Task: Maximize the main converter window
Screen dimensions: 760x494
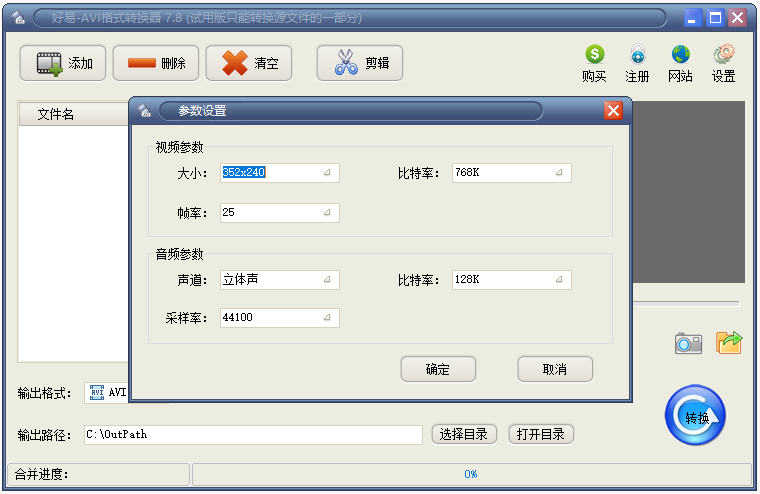Action: (x=715, y=18)
